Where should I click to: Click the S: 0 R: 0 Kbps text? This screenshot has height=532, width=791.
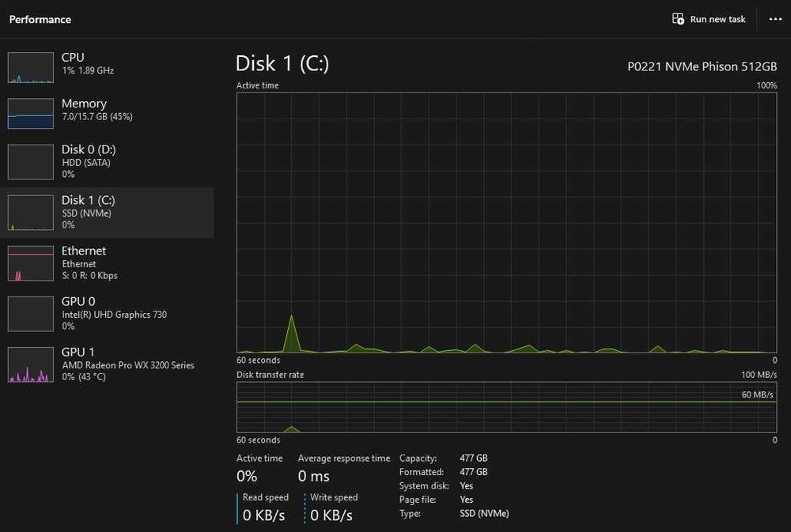(x=89, y=275)
